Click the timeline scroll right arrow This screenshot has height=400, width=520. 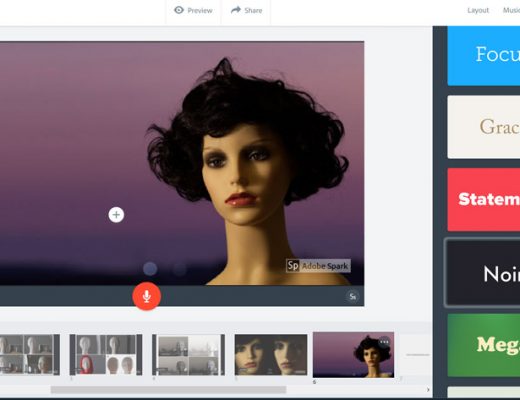point(428,389)
